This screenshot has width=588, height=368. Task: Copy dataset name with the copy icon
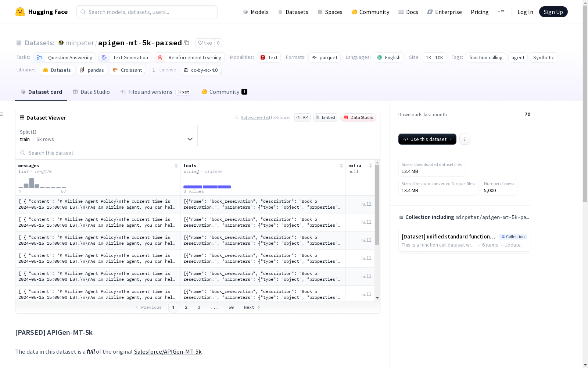tap(187, 43)
